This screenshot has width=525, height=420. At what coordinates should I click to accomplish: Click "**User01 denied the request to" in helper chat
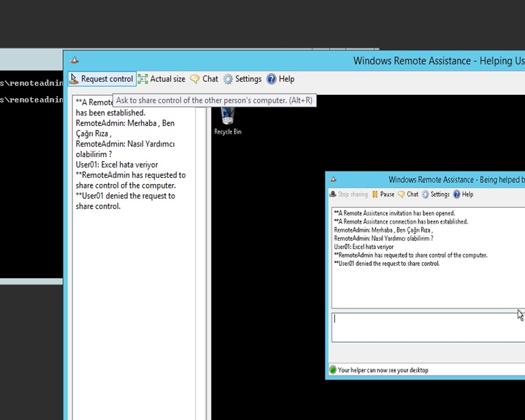point(126,196)
